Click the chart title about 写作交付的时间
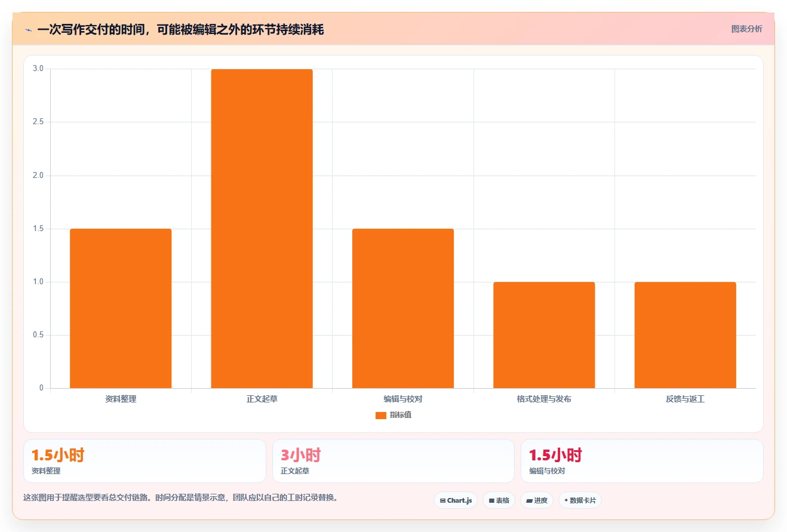787x532 pixels. (180, 29)
